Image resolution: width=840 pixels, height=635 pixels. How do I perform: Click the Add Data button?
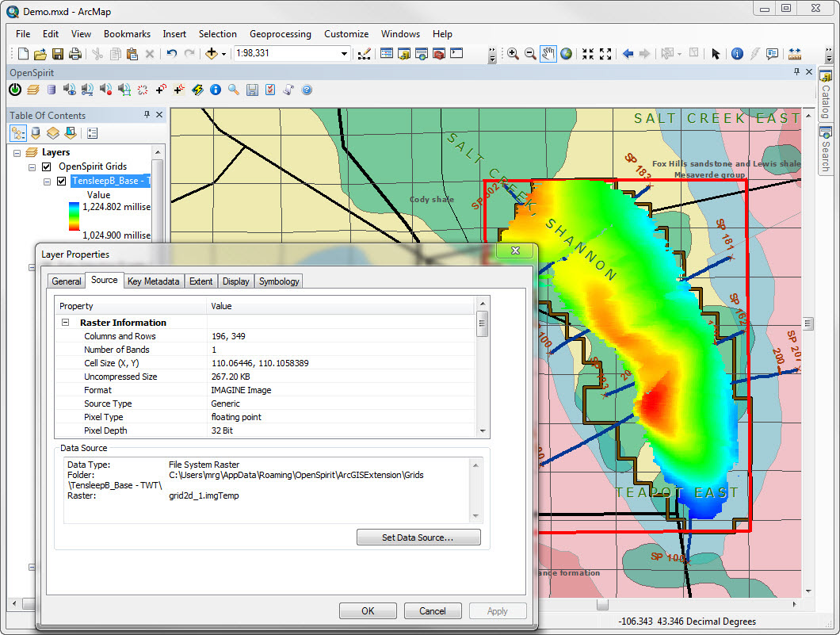click(x=212, y=54)
